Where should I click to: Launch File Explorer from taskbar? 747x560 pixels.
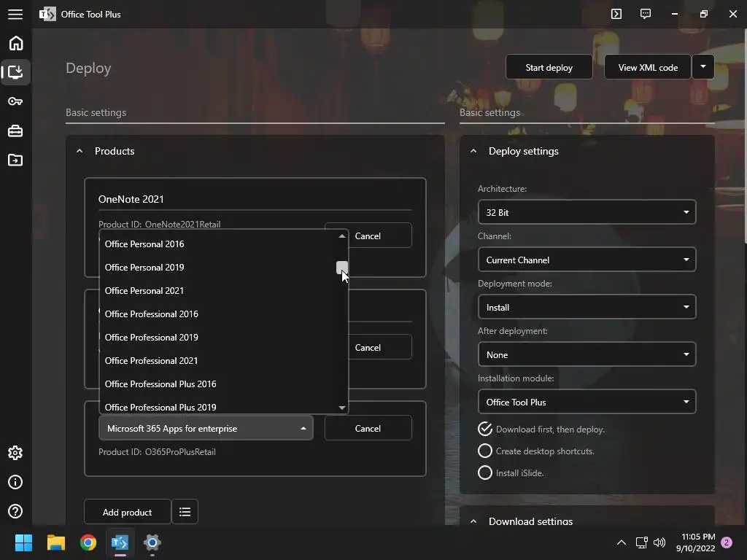coord(55,542)
